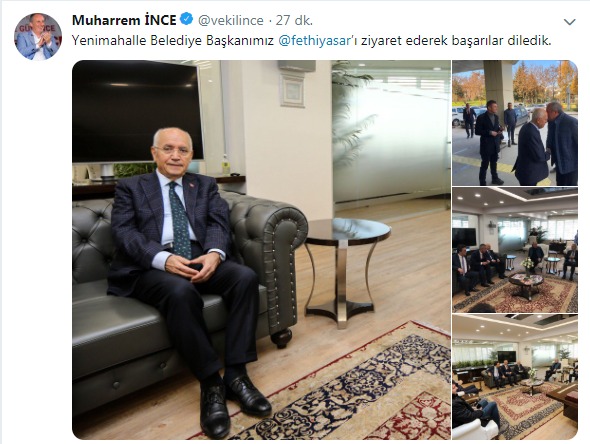This screenshot has width=590, height=444.
Task: Click the wall-mounted TV screen in main photo
Action: [x=138, y=112]
